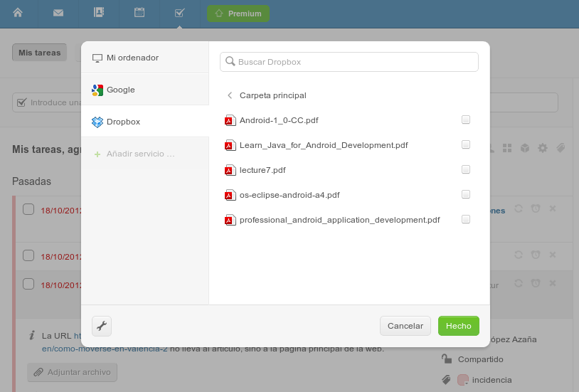Screen dimensions: 579x392
Task: Select the lecture7.pdf checkbox
Action: (x=466, y=169)
